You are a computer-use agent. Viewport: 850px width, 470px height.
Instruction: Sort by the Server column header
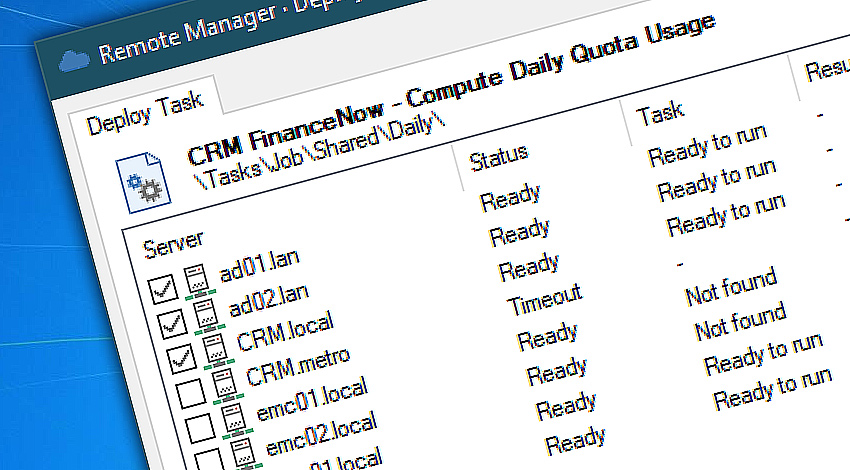tap(173, 244)
